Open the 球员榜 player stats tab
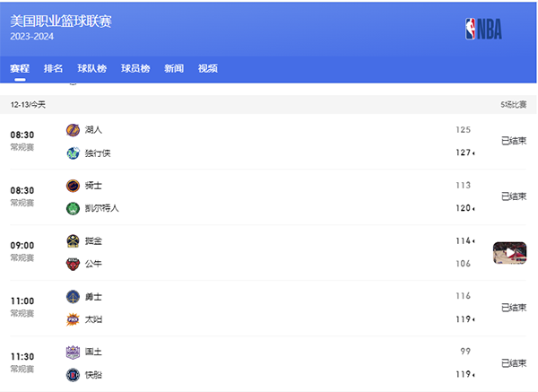This screenshot has height=392, width=538. [135, 68]
